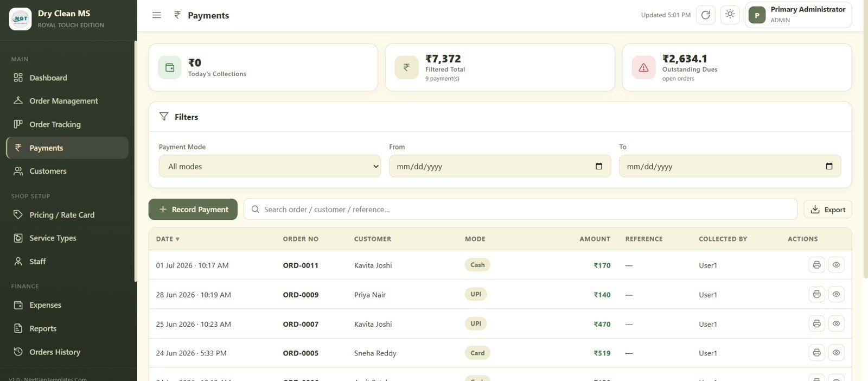Open Staff page
The height and width of the screenshot is (381, 868).
click(67, 261)
